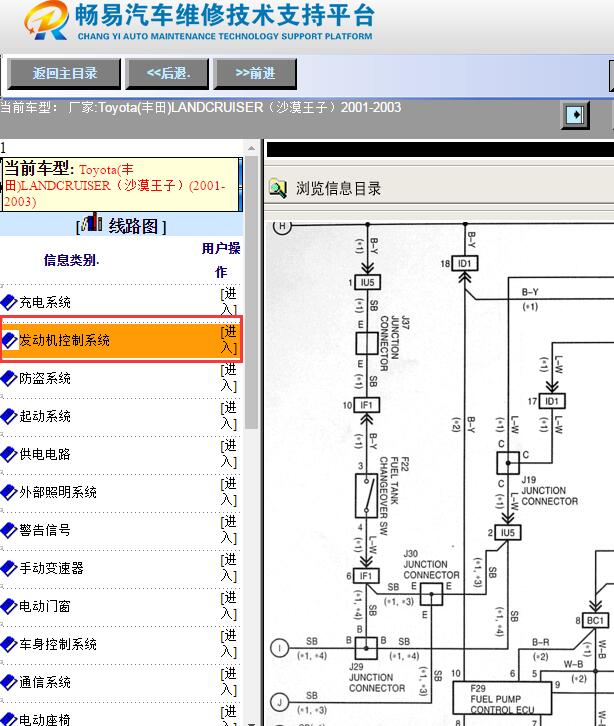Click the book icon beside 外部照明系统
Image resolution: width=614 pixels, height=726 pixels.
click(x=9, y=492)
